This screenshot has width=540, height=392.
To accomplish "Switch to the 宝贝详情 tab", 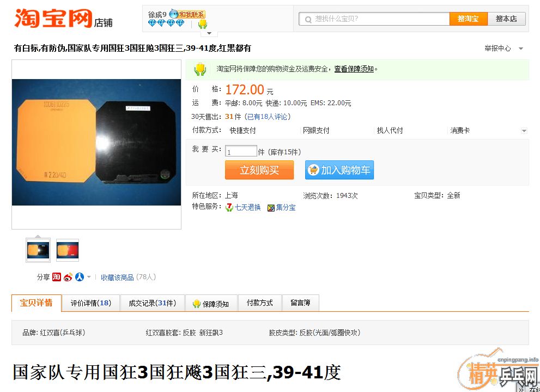I will pos(37,303).
